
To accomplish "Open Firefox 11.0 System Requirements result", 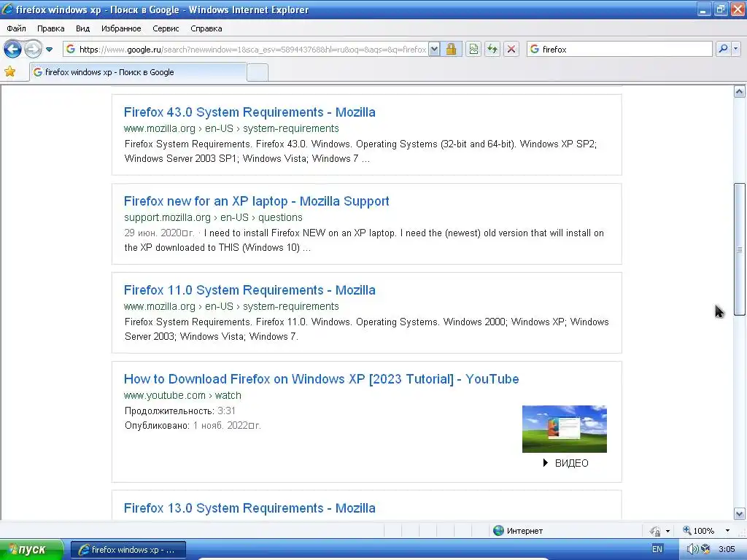I will click(249, 290).
